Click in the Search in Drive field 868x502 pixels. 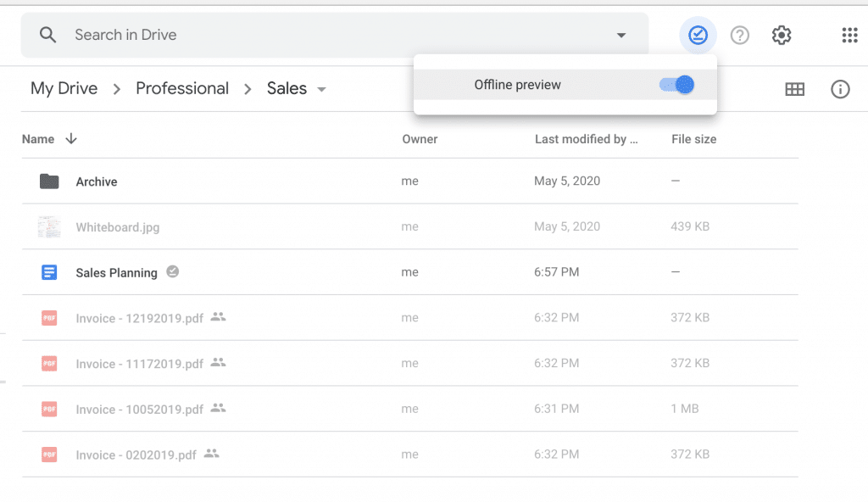pyautogui.click(x=339, y=36)
